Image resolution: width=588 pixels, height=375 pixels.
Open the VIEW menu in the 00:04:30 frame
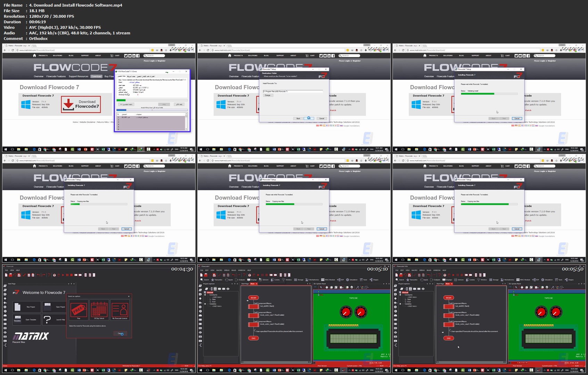(12, 270)
